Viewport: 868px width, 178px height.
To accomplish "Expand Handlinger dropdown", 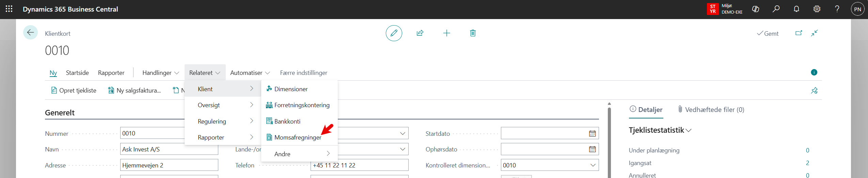I will (x=161, y=72).
